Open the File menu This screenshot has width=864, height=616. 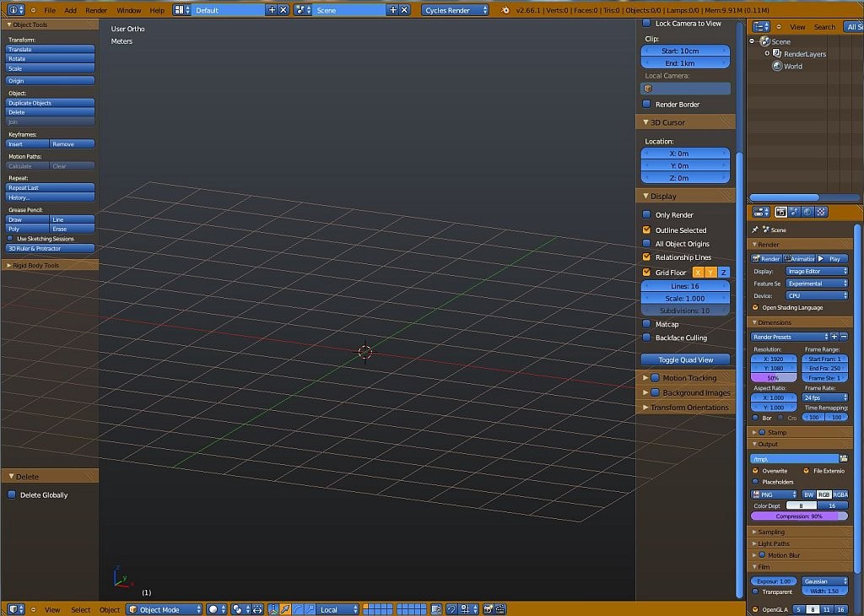coord(50,10)
